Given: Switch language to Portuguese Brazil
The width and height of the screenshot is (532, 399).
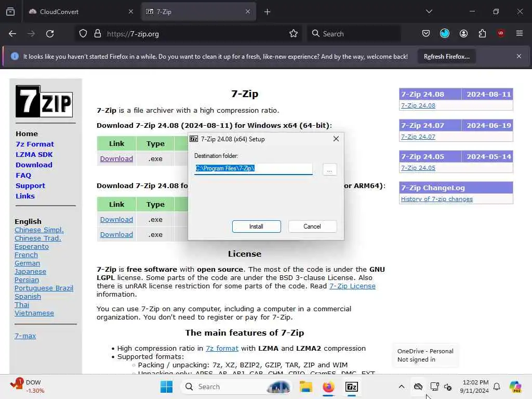Looking at the screenshot, I should point(44,288).
